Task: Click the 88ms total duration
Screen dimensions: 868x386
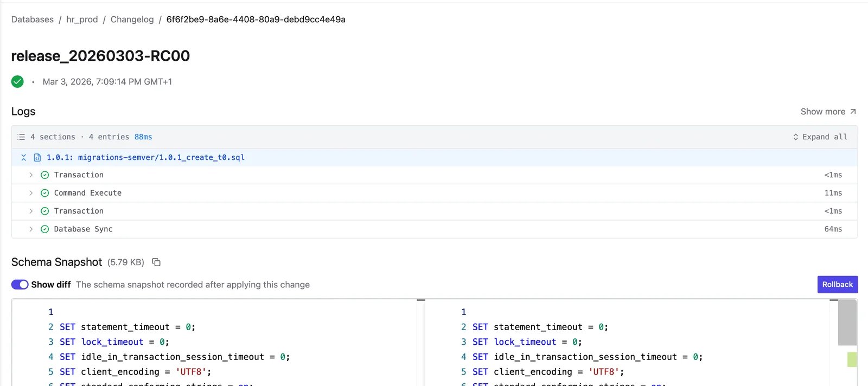Action: click(x=143, y=137)
